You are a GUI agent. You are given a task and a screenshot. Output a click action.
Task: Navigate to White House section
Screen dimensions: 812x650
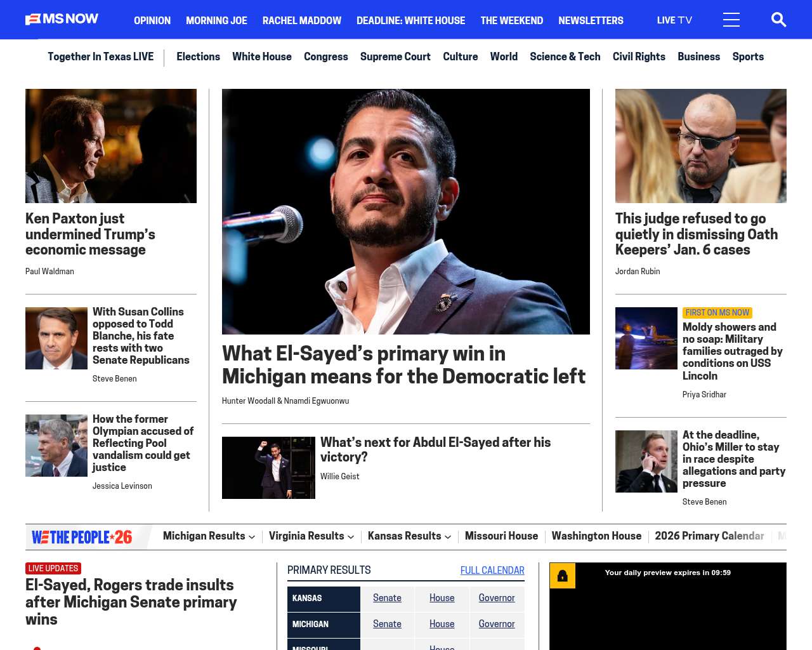pos(262,56)
